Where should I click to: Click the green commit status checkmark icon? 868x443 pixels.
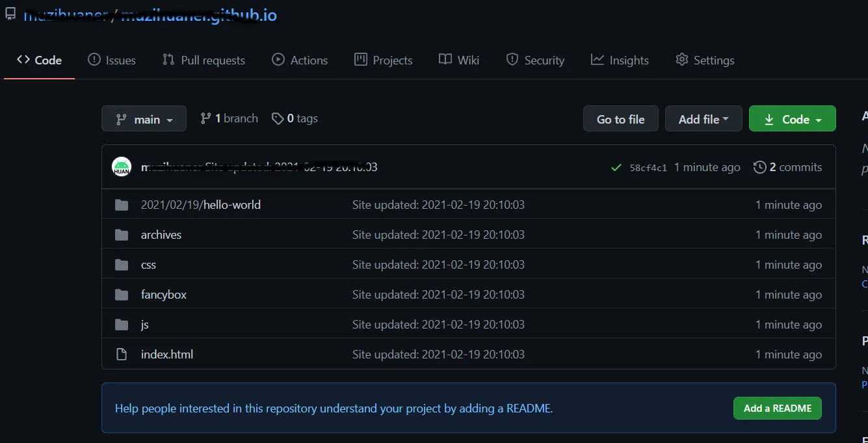(x=616, y=168)
